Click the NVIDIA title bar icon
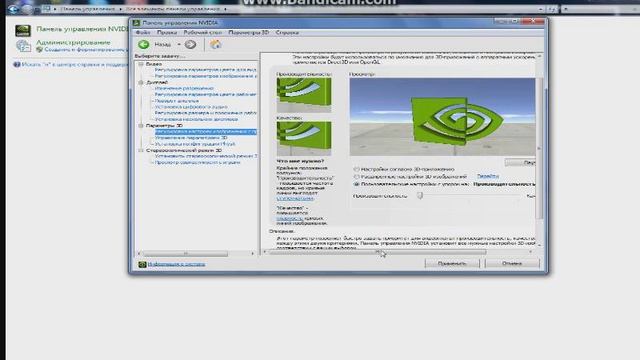Image resolution: width=640 pixels, height=360 pixels. tap(136, 23)
